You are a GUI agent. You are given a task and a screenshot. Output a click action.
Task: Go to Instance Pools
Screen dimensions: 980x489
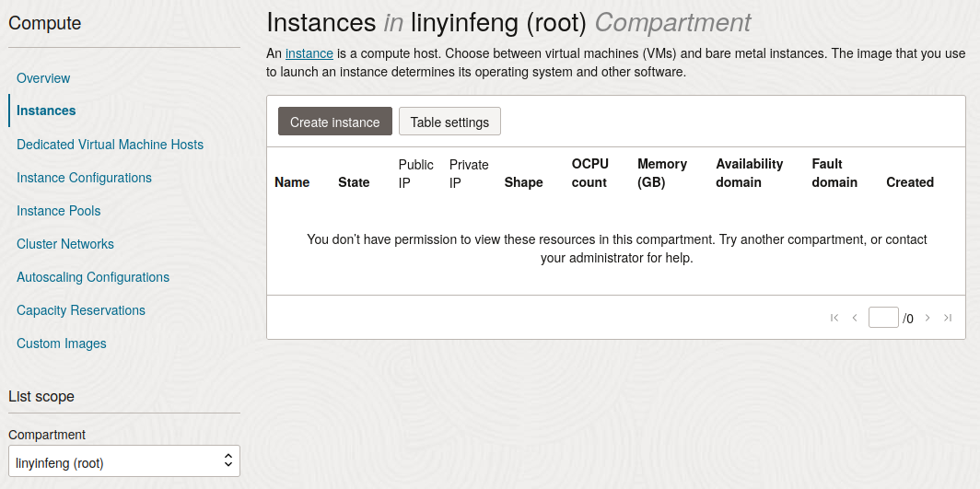(x=59, y=211)
